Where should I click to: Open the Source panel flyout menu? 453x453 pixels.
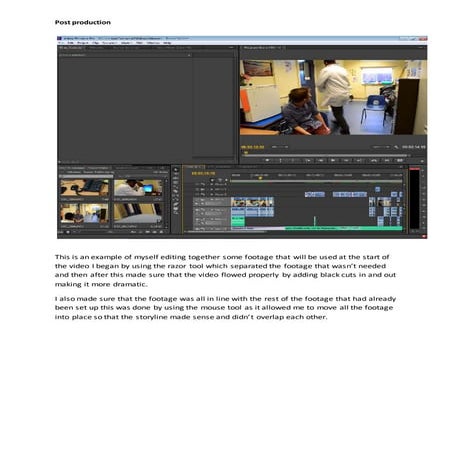pyautogui.click(x=231, y=47)
